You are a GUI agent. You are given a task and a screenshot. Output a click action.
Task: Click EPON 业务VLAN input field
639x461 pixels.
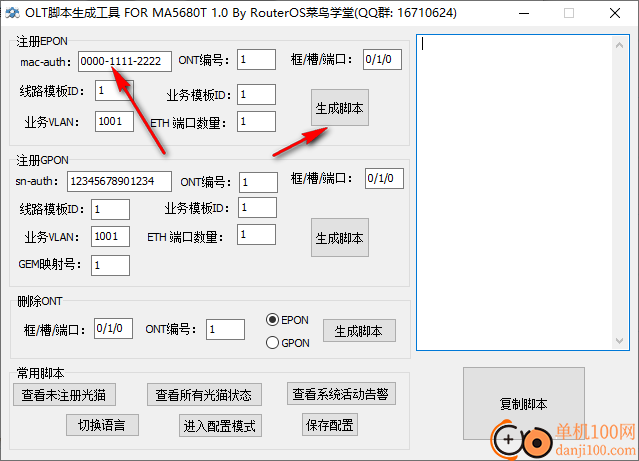114,121
